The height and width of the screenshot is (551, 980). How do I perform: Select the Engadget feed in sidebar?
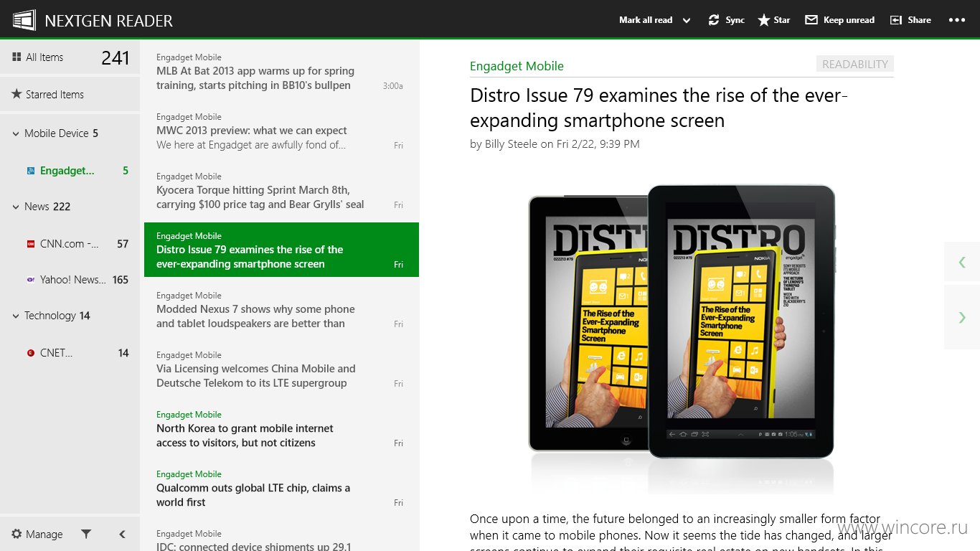coord(70,171)
